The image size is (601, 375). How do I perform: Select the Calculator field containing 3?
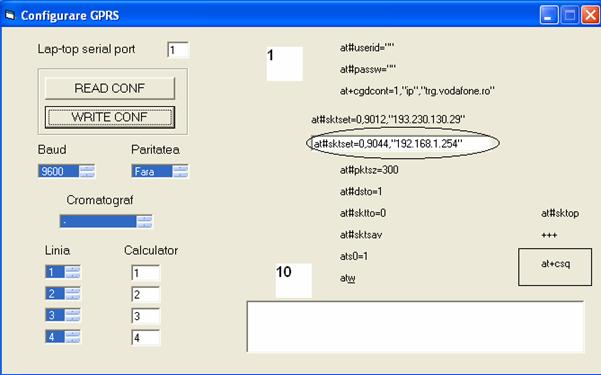click(146, 316)
